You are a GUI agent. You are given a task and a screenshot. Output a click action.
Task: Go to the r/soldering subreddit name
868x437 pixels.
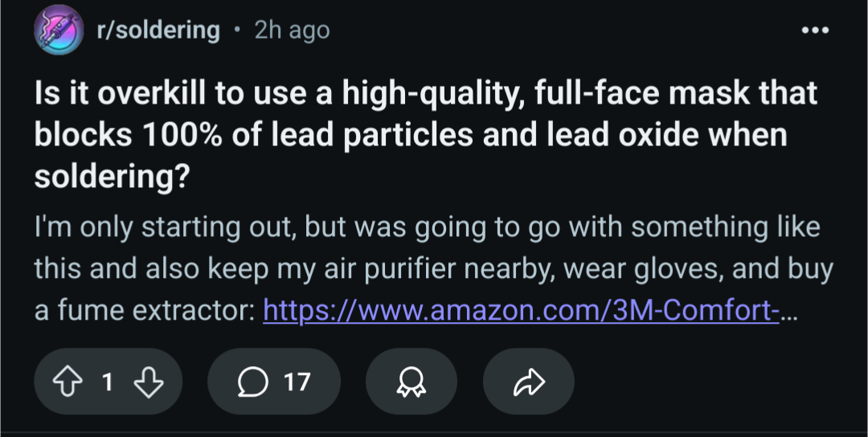coord(158,31)
